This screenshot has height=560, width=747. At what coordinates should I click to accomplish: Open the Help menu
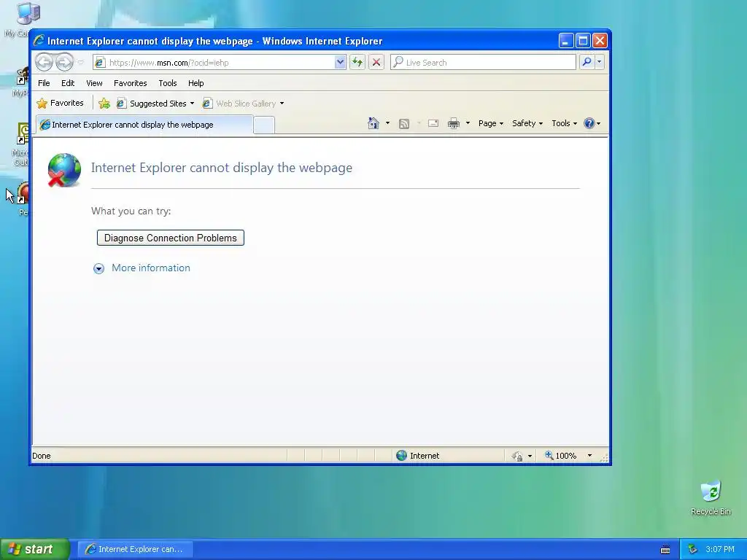click(x=196, y=83)
